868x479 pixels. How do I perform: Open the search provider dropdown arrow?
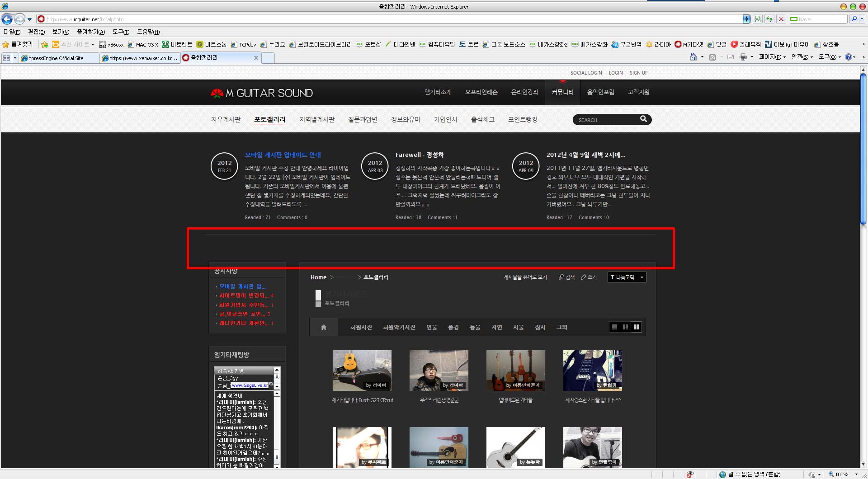[862, 19]
